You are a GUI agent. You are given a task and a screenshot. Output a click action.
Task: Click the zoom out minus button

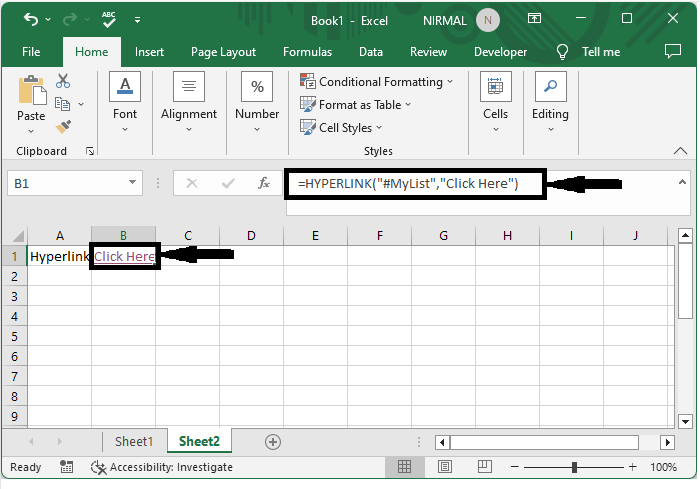click(x=515, y=467)
